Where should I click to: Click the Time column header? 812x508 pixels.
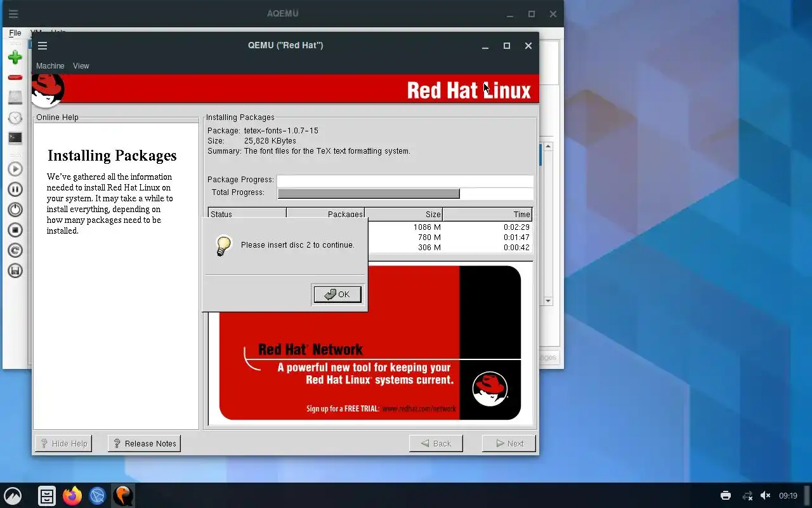coord(487,214)
